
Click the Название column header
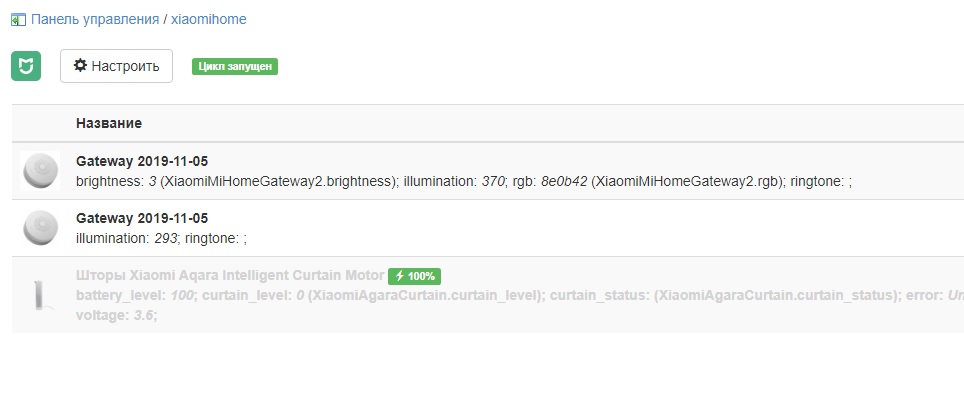pos(109,123)
